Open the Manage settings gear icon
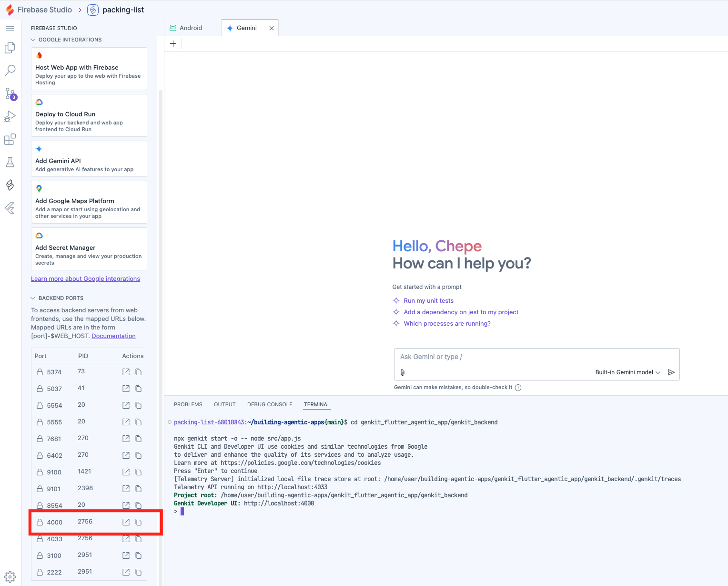The width and height of the screenshot is (728, 586). point(10,577)
